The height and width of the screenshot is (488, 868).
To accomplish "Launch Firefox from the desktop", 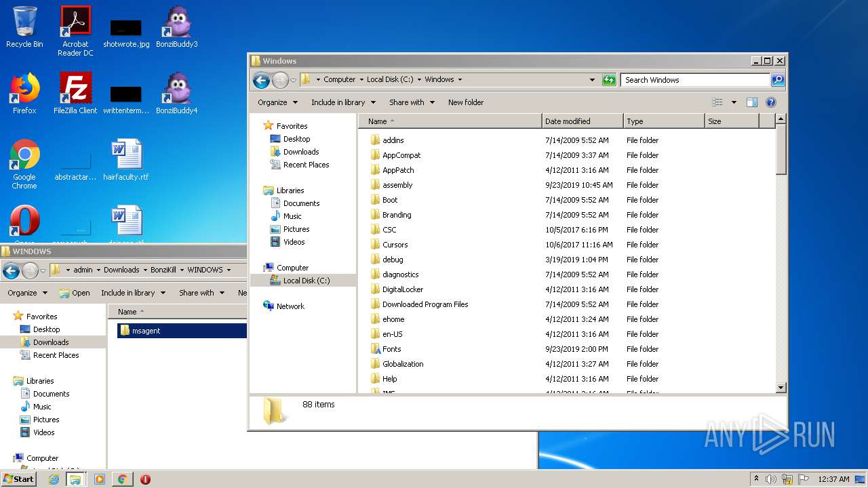I will pyautogui.click(x=24, y=94).
